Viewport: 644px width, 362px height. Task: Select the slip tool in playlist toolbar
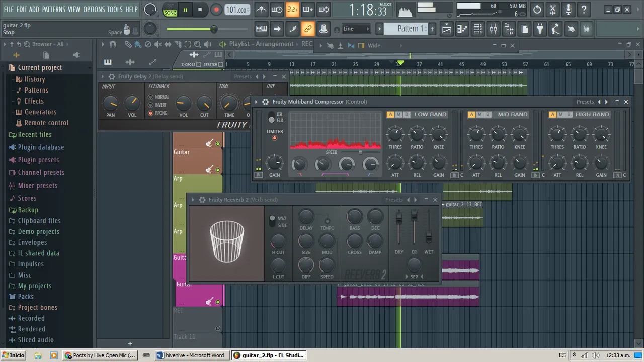click(x=168, y=44)
